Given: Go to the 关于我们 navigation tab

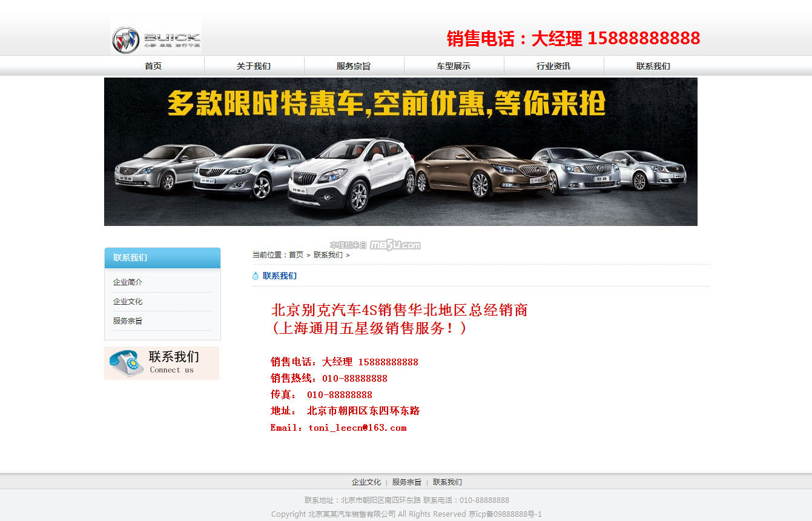Looking at the screenshot, I should point(254,66).
